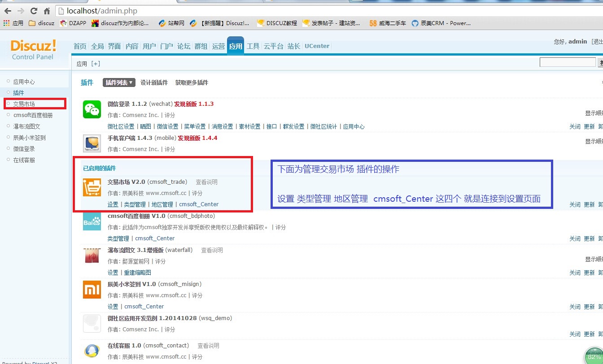Switch to the 全局 navigation tab
The height and width of the screenshot is (364, 603).
point(97,46)
